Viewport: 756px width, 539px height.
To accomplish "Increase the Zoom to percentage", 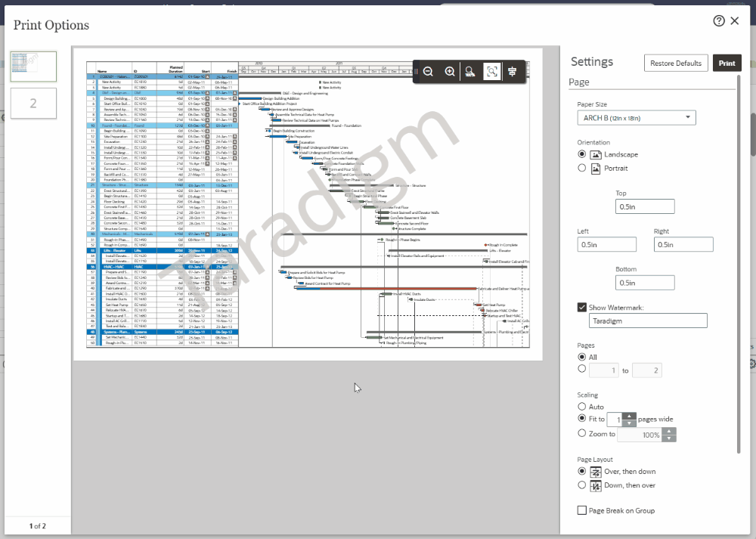I will click(x=669, y=431).
